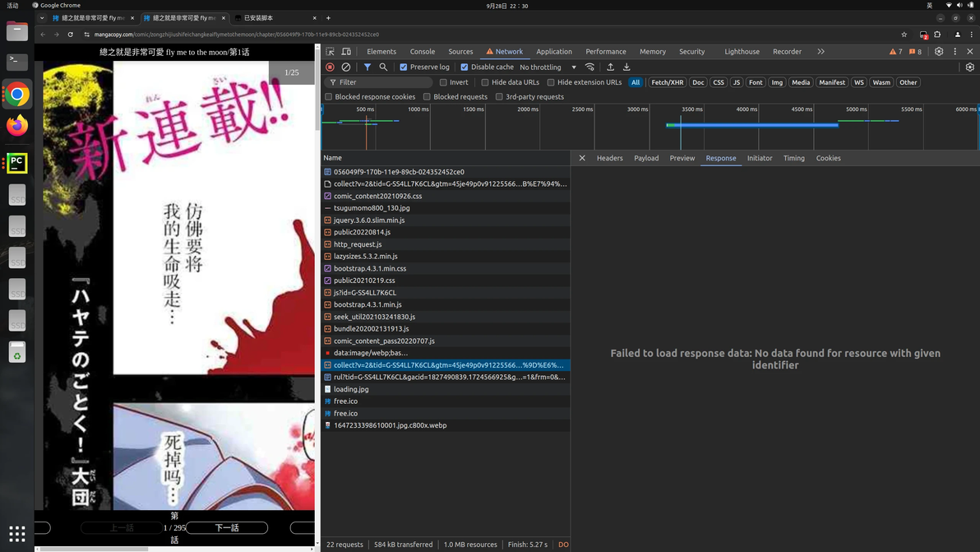Go back in browser history
Screen dimensions: 980x552
click(x=43, y=35)
